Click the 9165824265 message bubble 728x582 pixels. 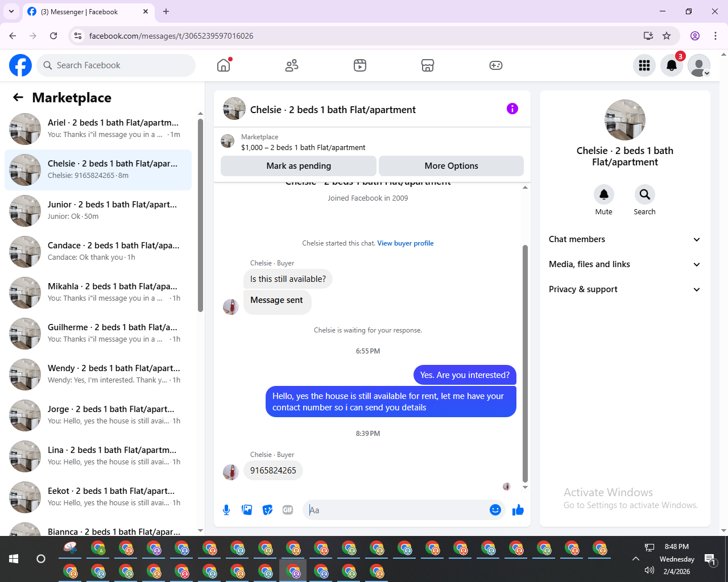point(273,471)
